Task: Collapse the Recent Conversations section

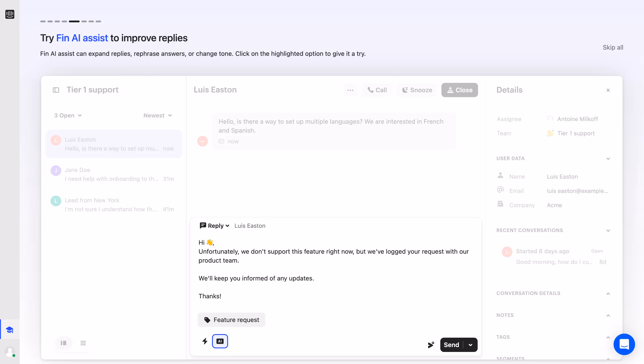Action: coord(608,230)
